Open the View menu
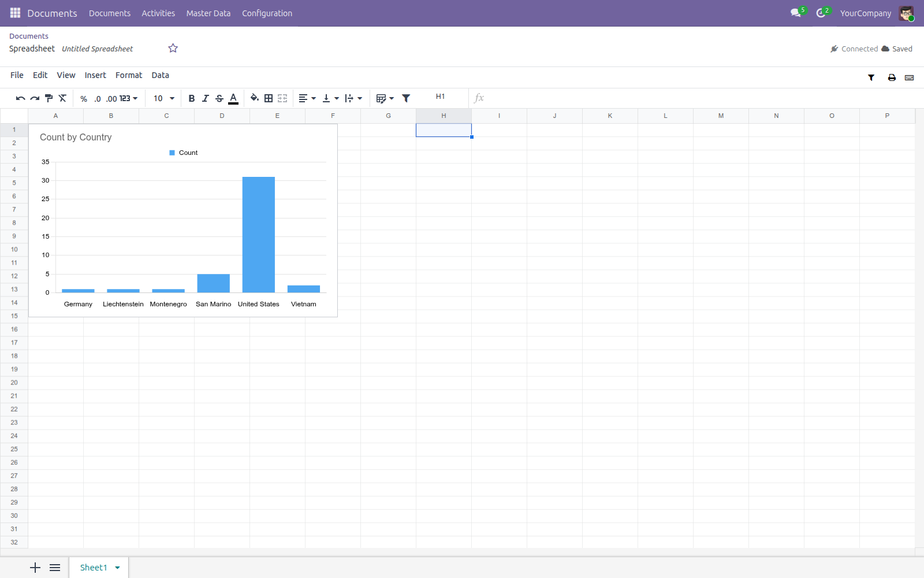924x578 pixels. pos(66,75)
